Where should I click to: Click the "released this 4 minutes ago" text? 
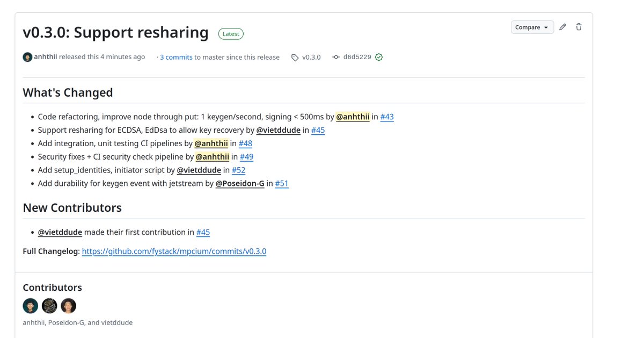click(102, 57)
